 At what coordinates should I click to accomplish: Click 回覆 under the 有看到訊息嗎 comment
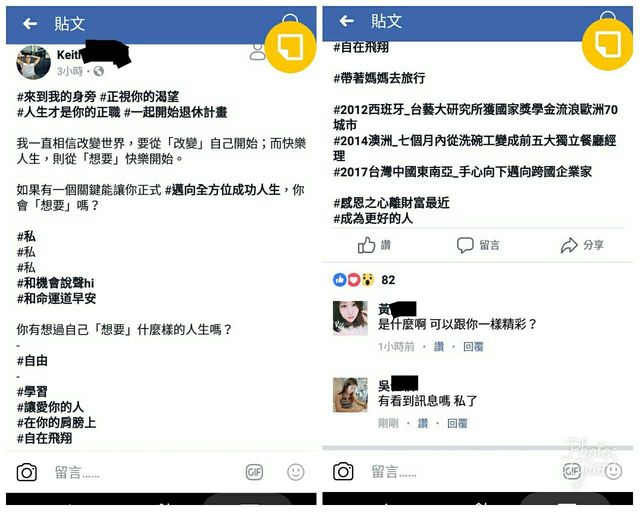(x=457, y=423)
